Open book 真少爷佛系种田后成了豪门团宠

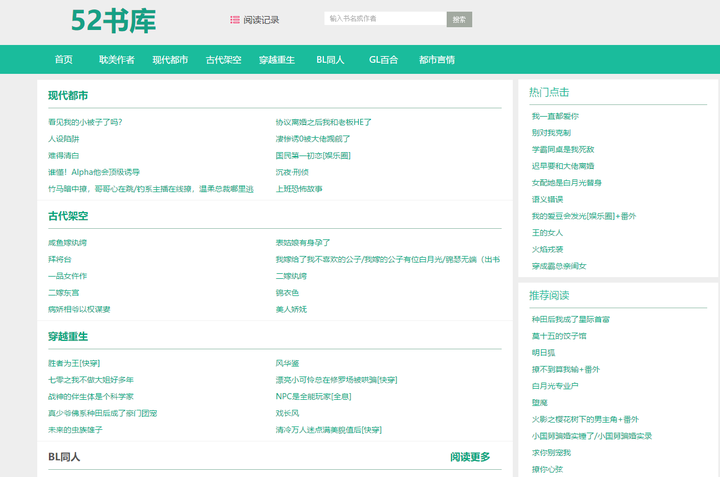(102, 413)
